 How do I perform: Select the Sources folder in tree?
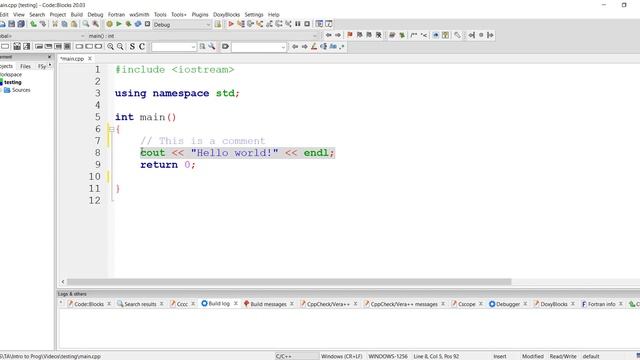(x=21, y=90)
